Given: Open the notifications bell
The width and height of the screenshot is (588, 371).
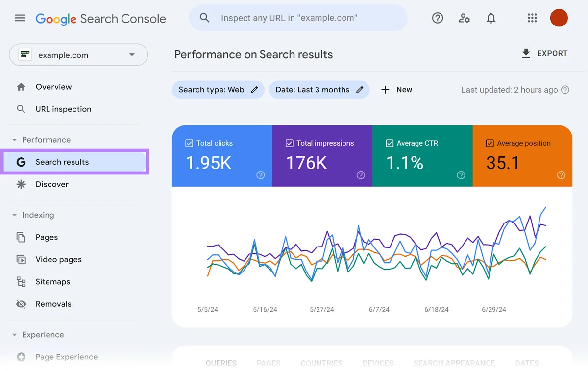Looking at the screenshot, I should click(491, 18).
